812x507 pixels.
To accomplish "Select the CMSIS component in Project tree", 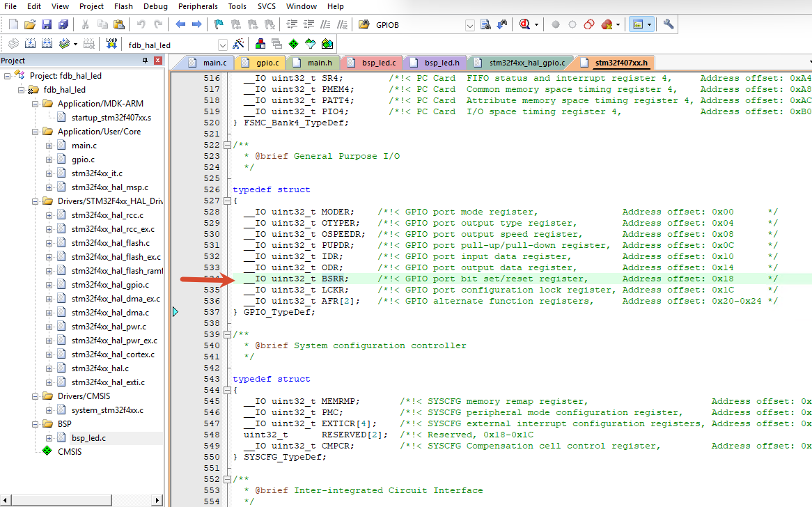I will coord(70,452).
